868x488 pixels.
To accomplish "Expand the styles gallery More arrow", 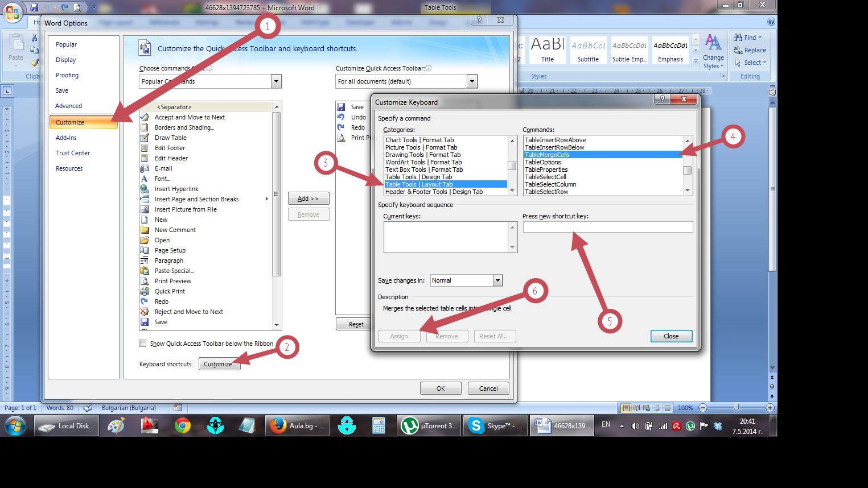I will (696, 60).
